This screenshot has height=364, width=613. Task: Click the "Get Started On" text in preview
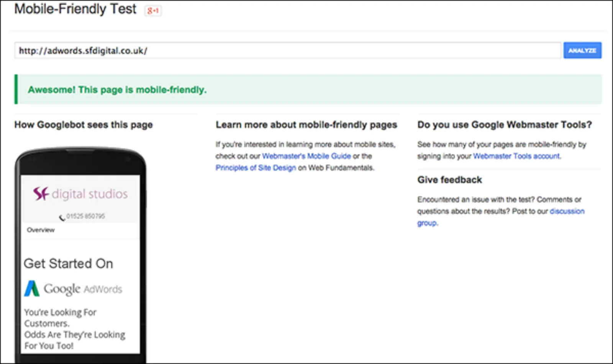point(68,264)
